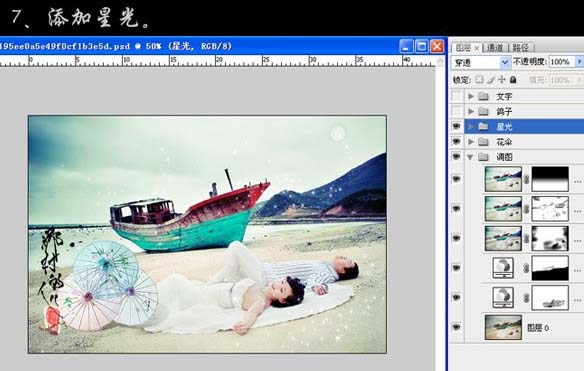Select the 图层 0 layer thumbnail

(x=503, y=327)
